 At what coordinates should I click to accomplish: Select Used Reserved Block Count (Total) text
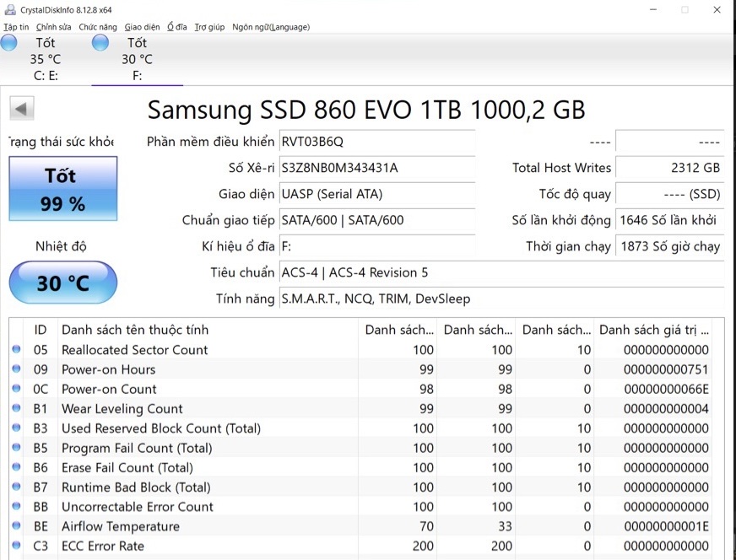click(x=161, y=428)
